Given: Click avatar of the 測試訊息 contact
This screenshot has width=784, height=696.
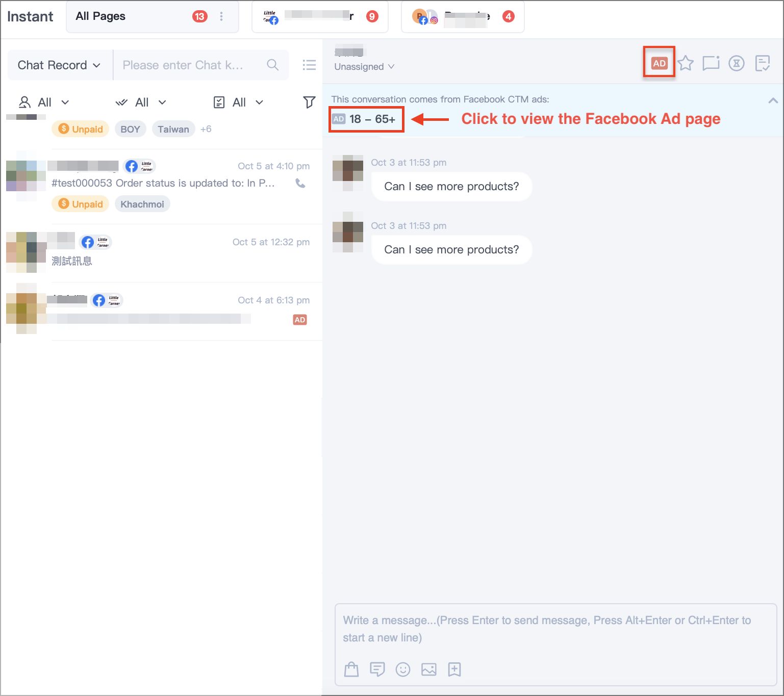Looking at the screenshot, I should 26,252.
